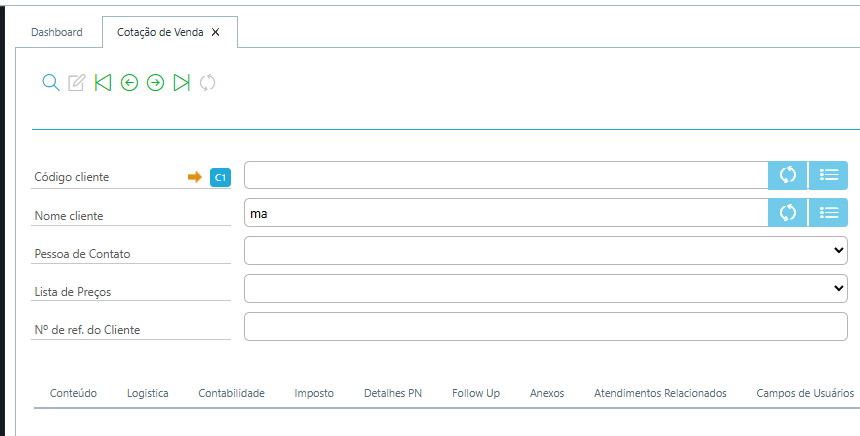Close the Cotação de Venda tab

point(216,32)
